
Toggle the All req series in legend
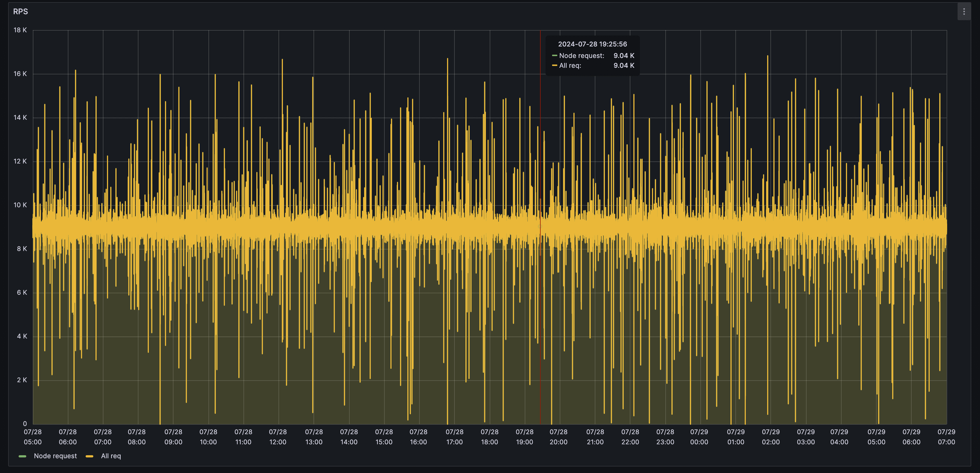(111, 456)
